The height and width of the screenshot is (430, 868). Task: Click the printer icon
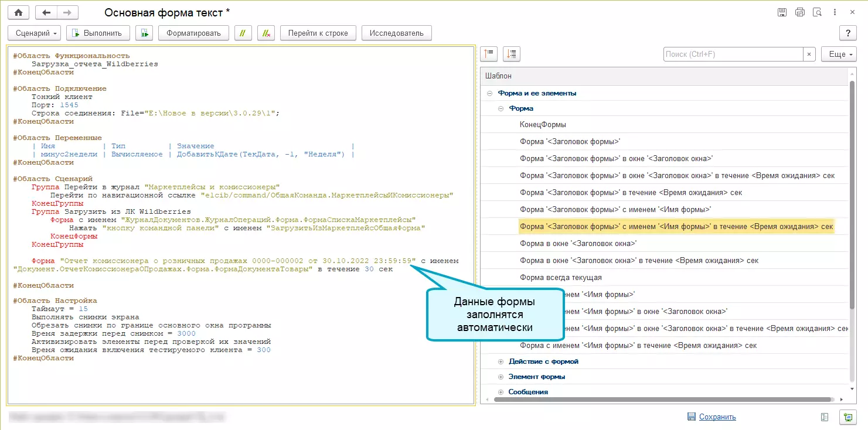pyautogui.click(x=799, y=12)
